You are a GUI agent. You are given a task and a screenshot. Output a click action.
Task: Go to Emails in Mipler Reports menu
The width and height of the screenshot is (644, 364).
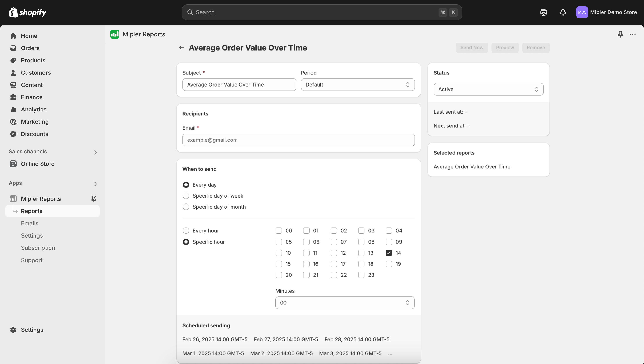click(30, 223)
